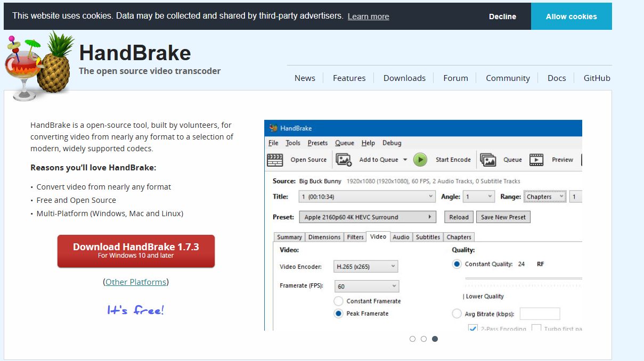Viewport: 644px width, 361px height.
Task: Go to the Features page
Action: tap(349, 78)
